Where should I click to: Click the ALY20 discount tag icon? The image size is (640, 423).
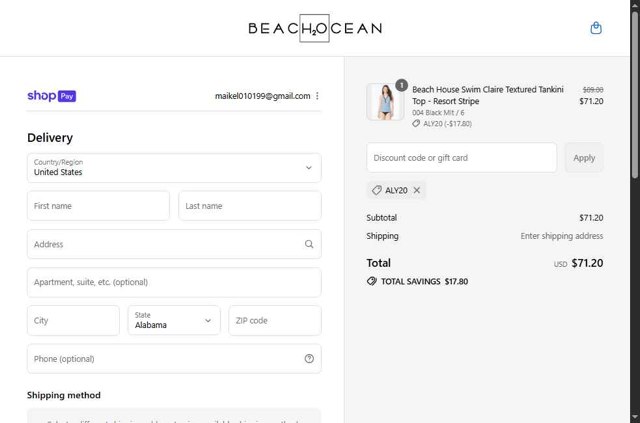click(x=376, y=190)
